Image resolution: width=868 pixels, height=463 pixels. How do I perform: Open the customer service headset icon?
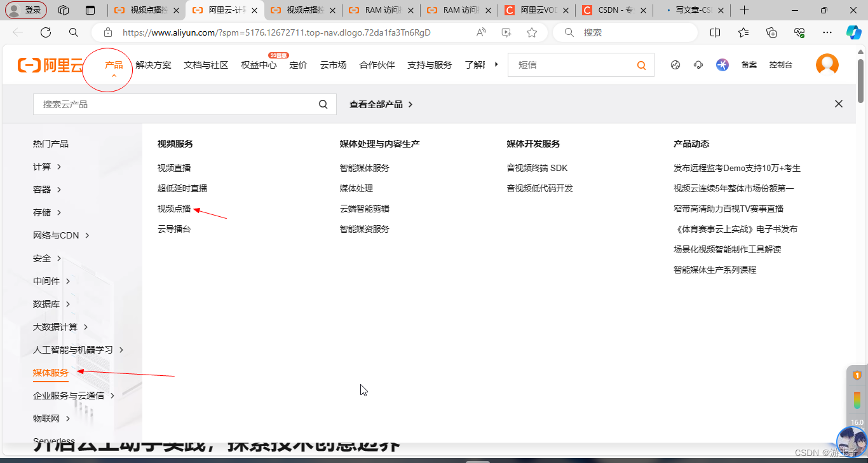[x=698, y=65]
